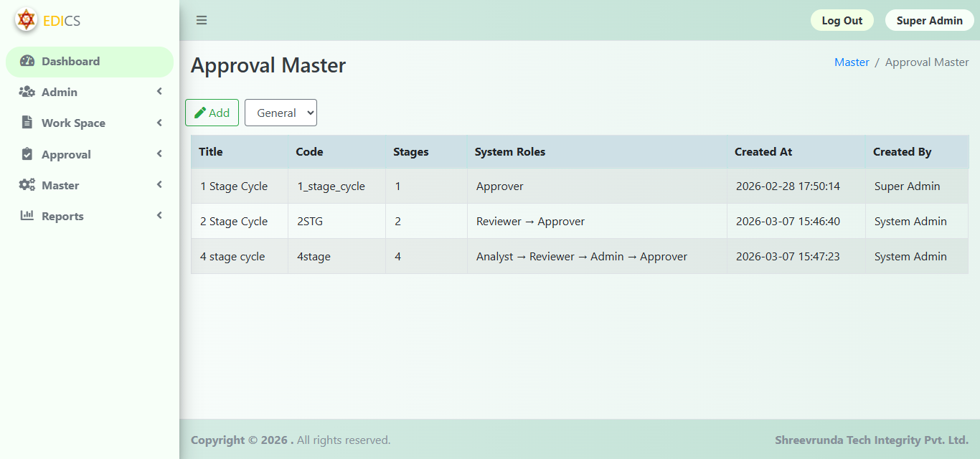Click the Reports bar chart icon
This screenshot has height=459, width=980.
pos(27,216)
